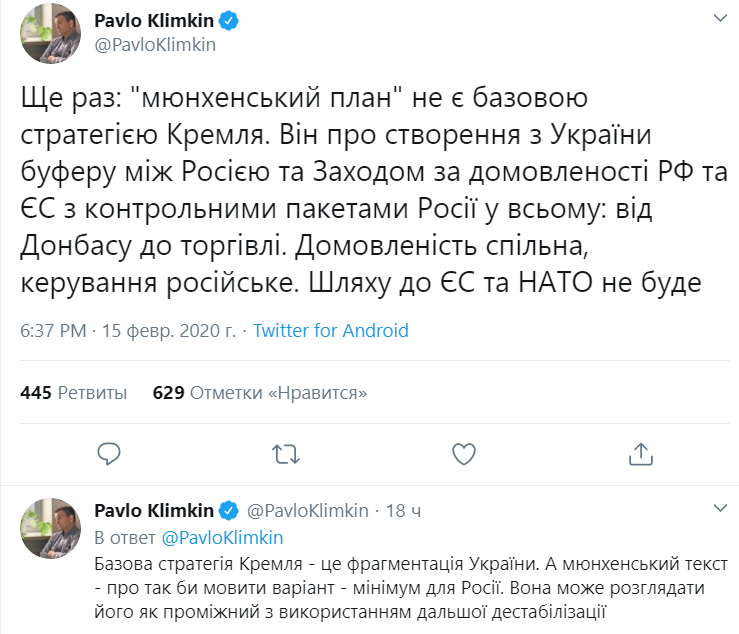The width and height of the screenshot is (739, 634).
Task: Retweet using the arrows icon
Action: pyautogui.click(x=287, y=455)
